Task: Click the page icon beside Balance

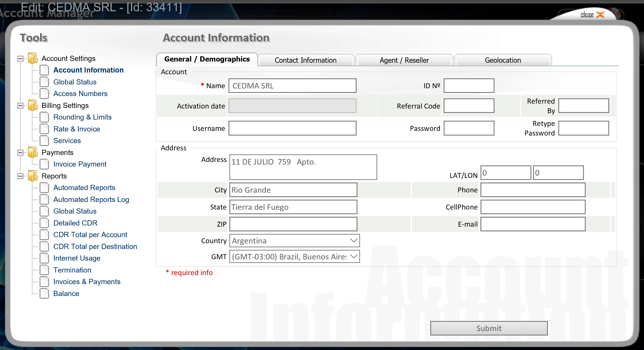Action: [x=44, y=293]
